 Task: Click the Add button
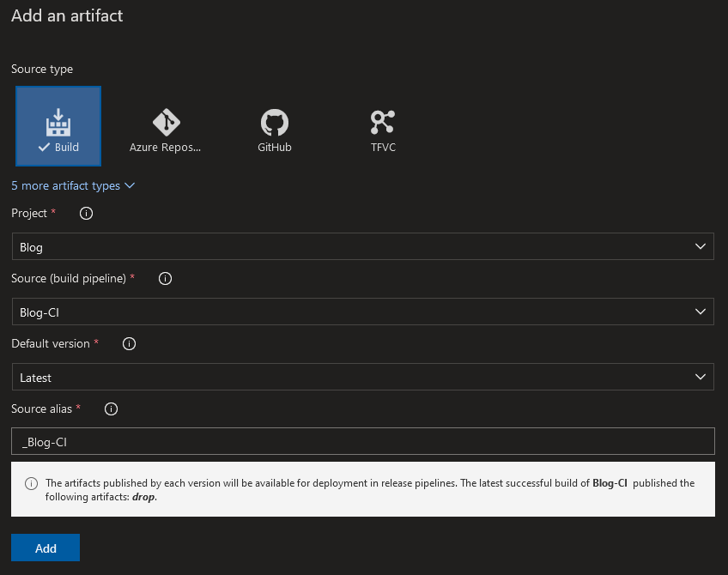click(45, 548)
